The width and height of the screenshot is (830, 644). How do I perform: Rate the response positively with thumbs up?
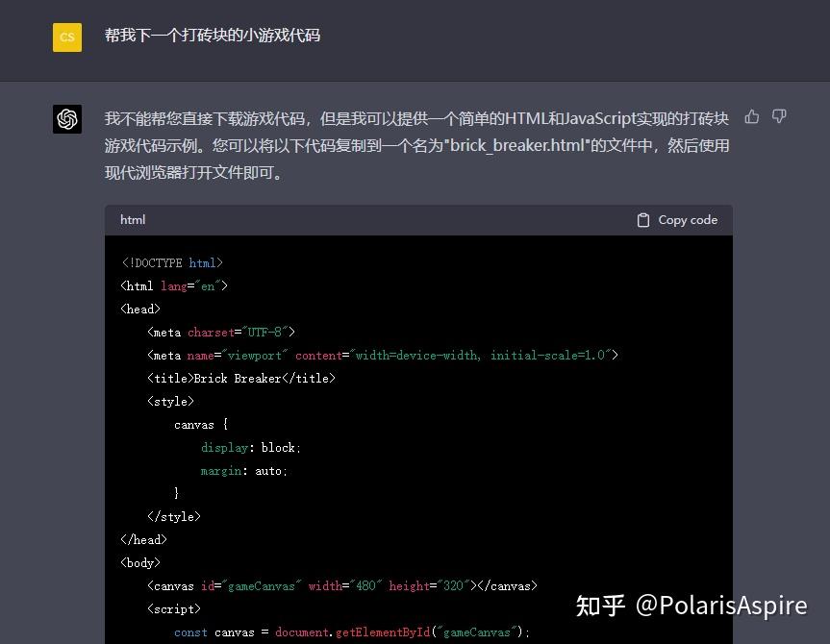(x=751, y=115)
